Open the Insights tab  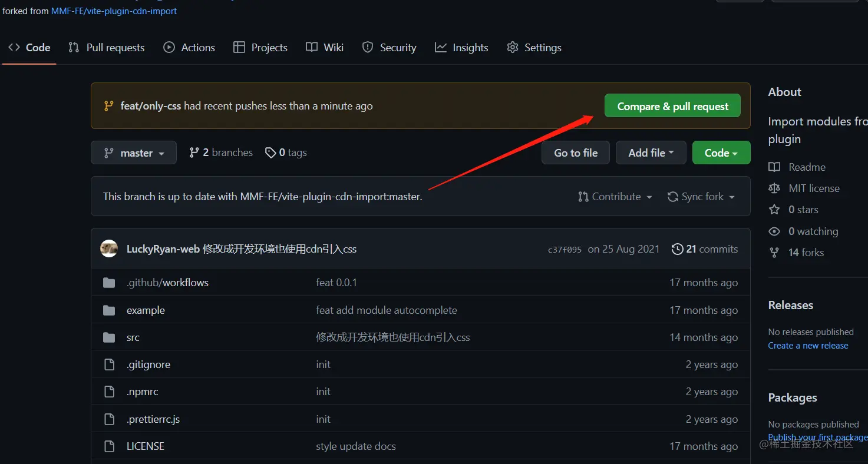(x=461, y=48)
